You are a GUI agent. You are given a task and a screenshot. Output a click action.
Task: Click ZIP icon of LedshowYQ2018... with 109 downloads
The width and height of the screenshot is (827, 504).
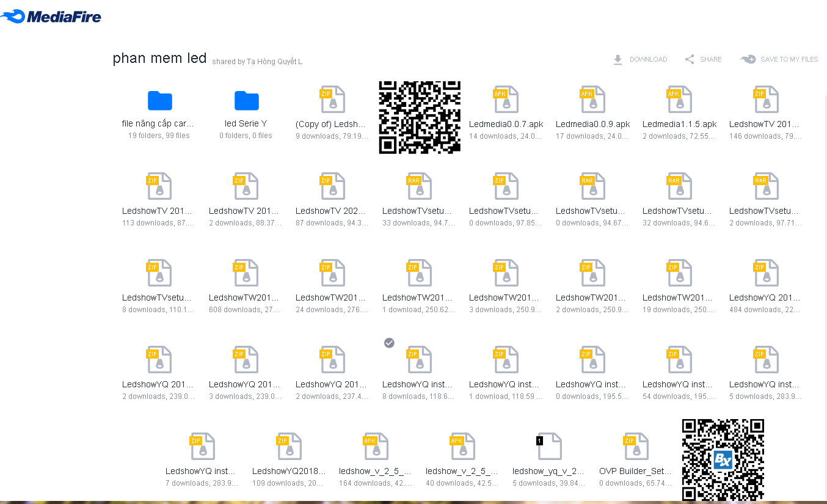(290, 446)
